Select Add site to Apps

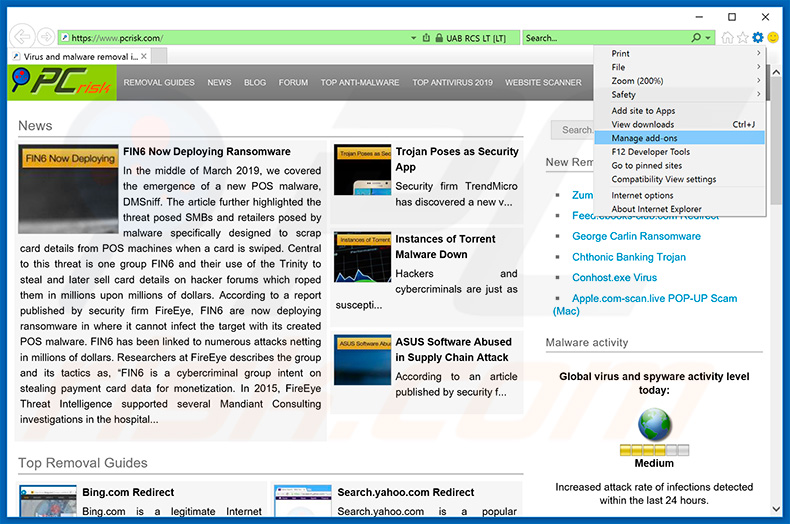point(680,111)
